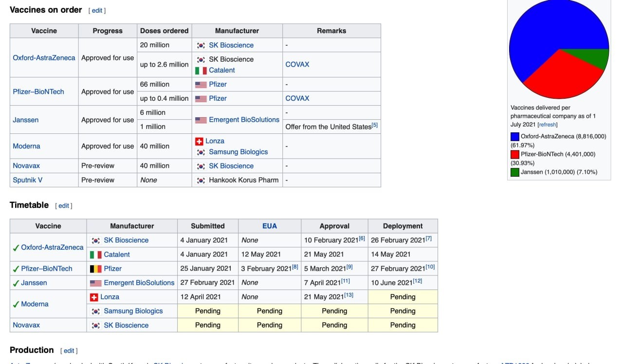Open reference 9 after 5 March 2021
The image size is (623, 364).
[349, 267]
